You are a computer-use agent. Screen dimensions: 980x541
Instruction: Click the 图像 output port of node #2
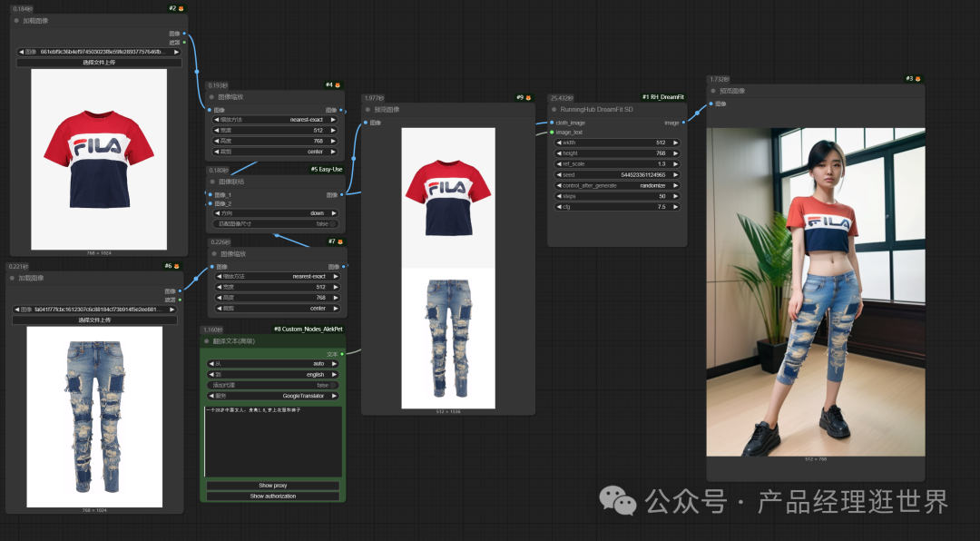coord(183,34)
